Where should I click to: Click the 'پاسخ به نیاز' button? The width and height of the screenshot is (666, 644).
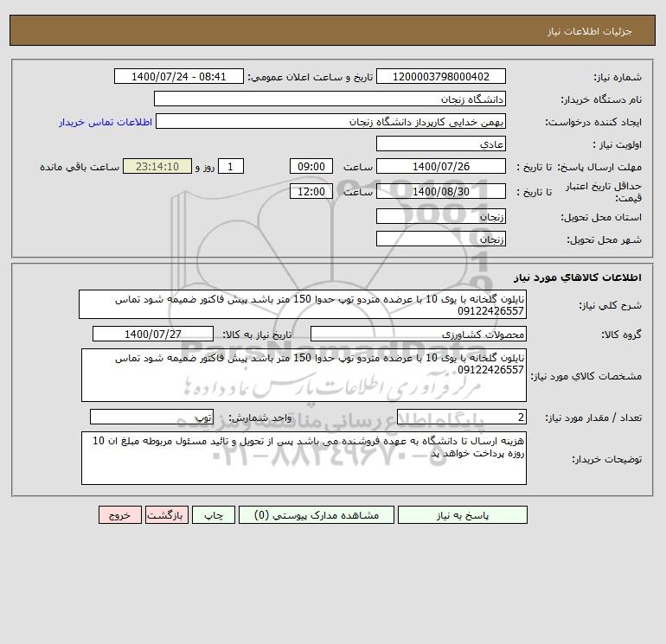(x=463, y=515)
